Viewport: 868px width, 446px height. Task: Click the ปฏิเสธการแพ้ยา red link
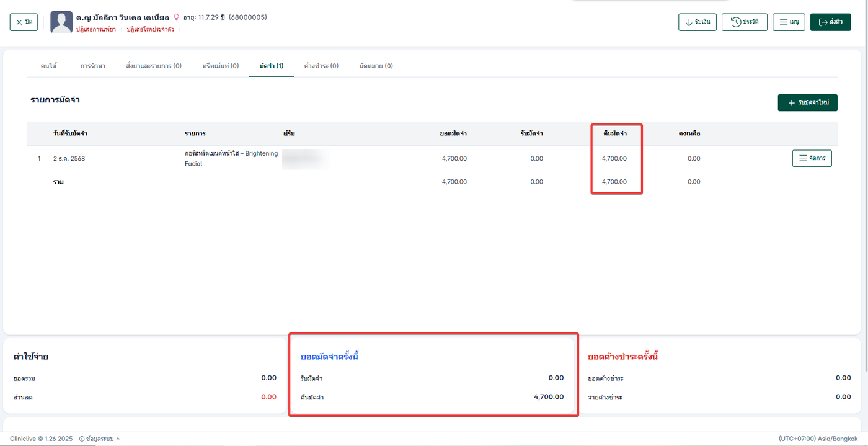click(95, 29)
